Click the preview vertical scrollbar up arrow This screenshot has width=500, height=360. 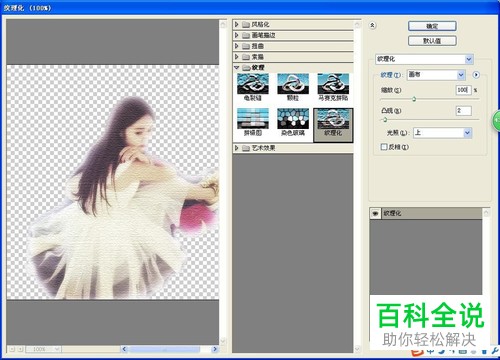tap(223, 24)
